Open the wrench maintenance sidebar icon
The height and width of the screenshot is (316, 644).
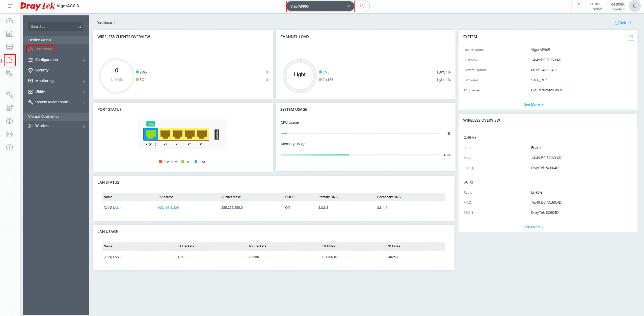[x=10, y=95]
